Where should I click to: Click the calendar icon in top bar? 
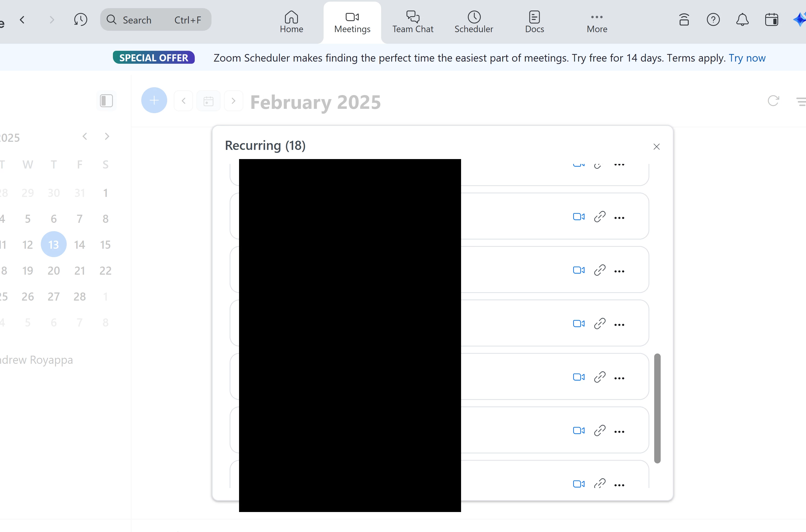pyautogui.click(x=771, y=20)
